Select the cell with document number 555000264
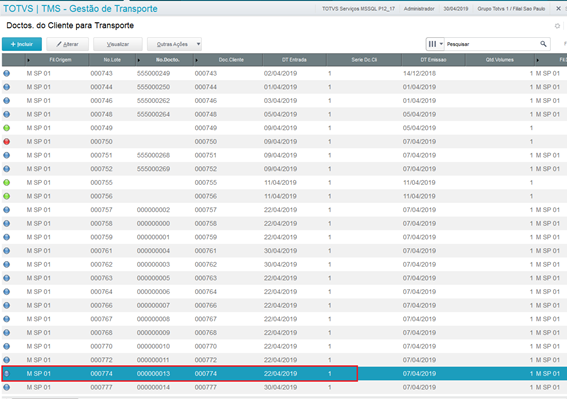The height and width of the screenshot is (399, 567). 153,114
